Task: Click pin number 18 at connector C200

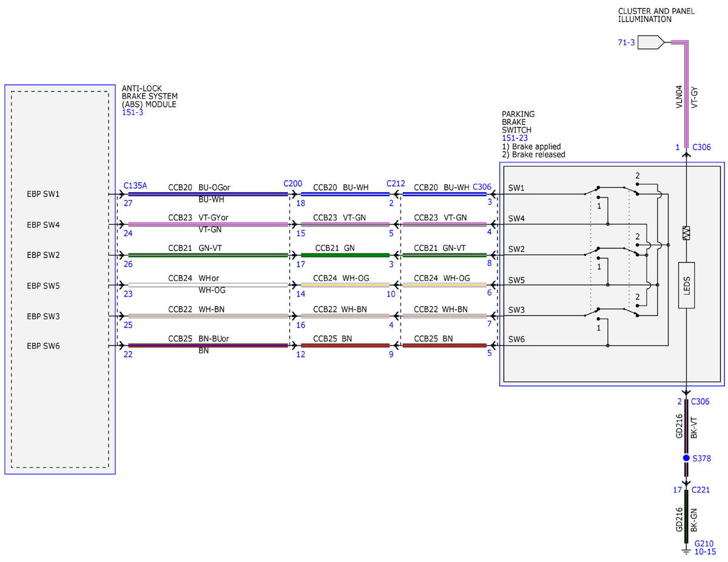Action: (x=301, y=204)
